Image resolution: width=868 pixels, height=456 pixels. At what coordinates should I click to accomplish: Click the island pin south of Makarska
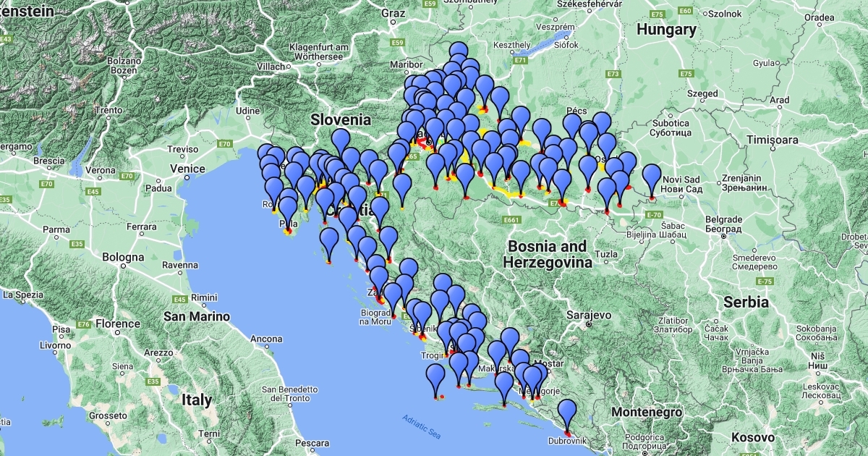504,385
